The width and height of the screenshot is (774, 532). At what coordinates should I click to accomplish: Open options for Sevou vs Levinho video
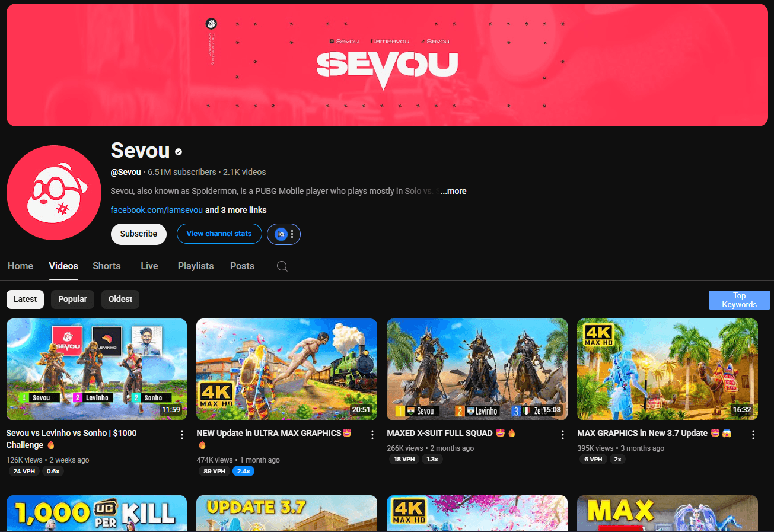(x=182, y=435)
